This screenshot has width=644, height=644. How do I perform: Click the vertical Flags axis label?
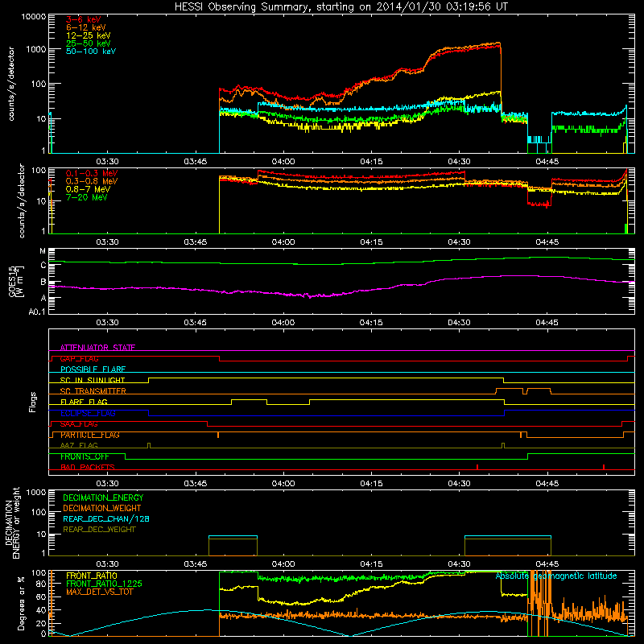coord(33,402)
